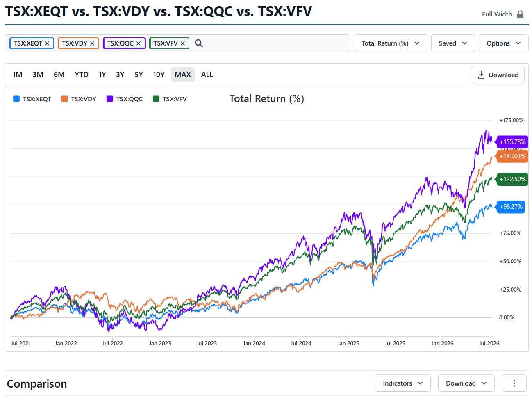Click the Jan 2026 axis label
Screen dimensions: 532x397
point(442,343)
